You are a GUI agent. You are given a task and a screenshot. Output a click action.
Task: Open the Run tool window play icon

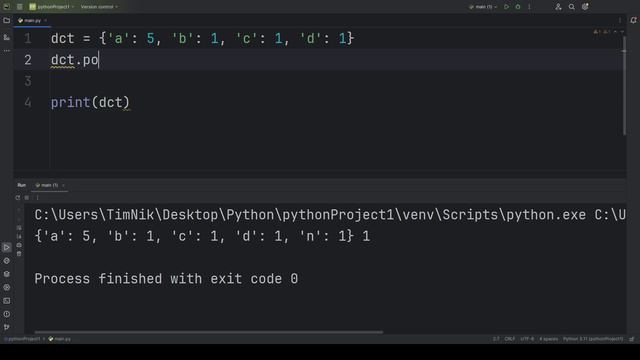pos(7,247)
